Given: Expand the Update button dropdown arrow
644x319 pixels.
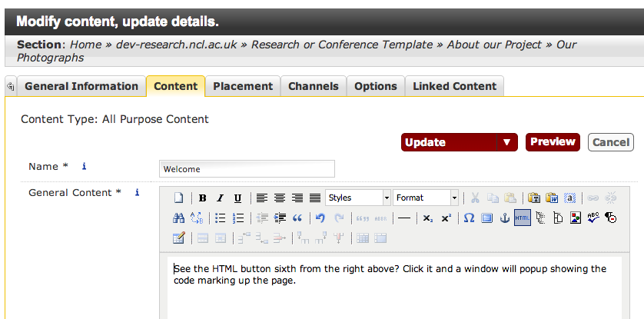Looking at the screenshot, I should pos(506,142).
